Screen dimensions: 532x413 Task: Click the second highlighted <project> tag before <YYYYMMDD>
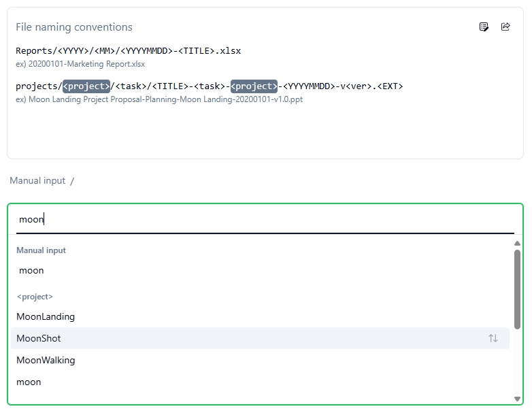point(254,86)
